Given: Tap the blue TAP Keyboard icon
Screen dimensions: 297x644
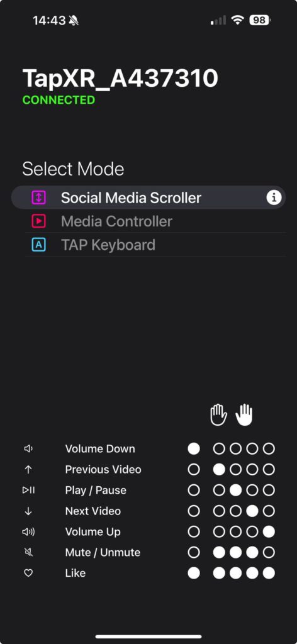Looking at the screenshot, I should pyautogui.click(x=38, y=245).
